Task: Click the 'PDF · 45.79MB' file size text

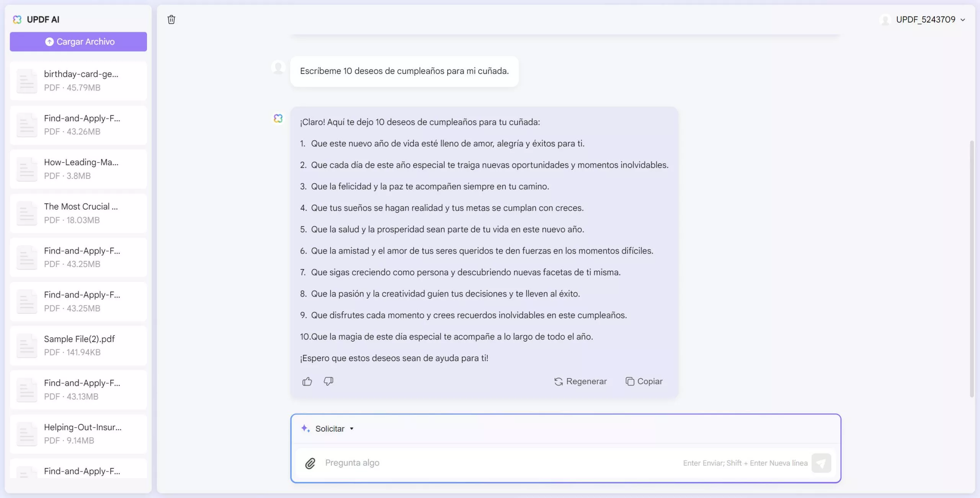Action: (72, 88)
